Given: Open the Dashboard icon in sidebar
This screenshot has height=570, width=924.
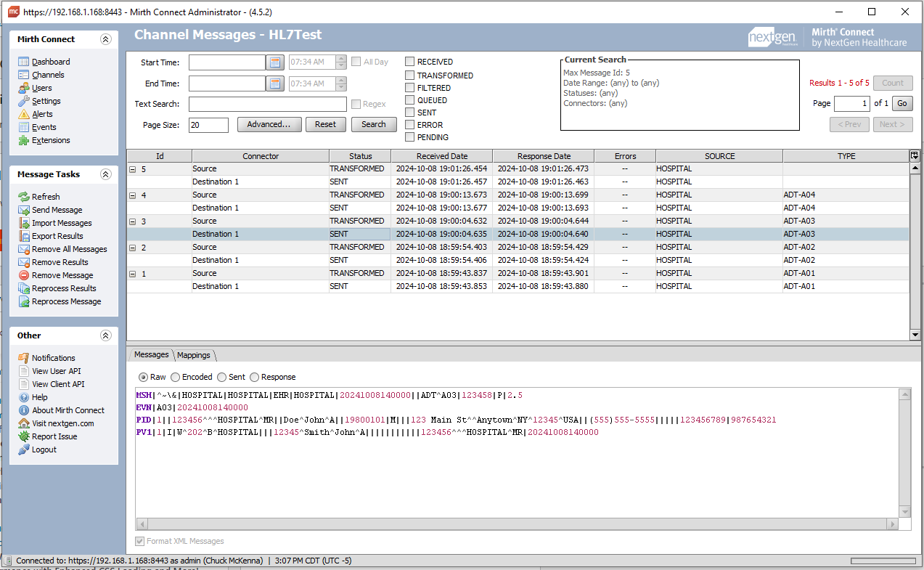Looking at the screenshot, I should point(24,62).
